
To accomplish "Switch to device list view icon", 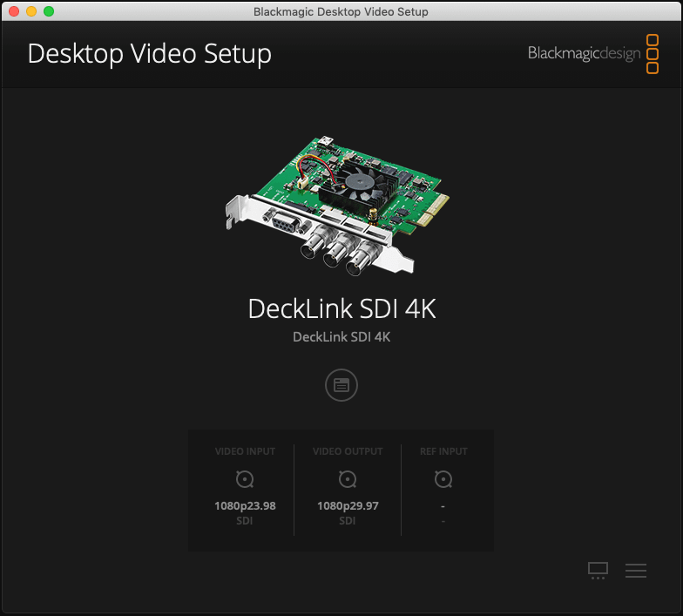I will tap(636, 570).
